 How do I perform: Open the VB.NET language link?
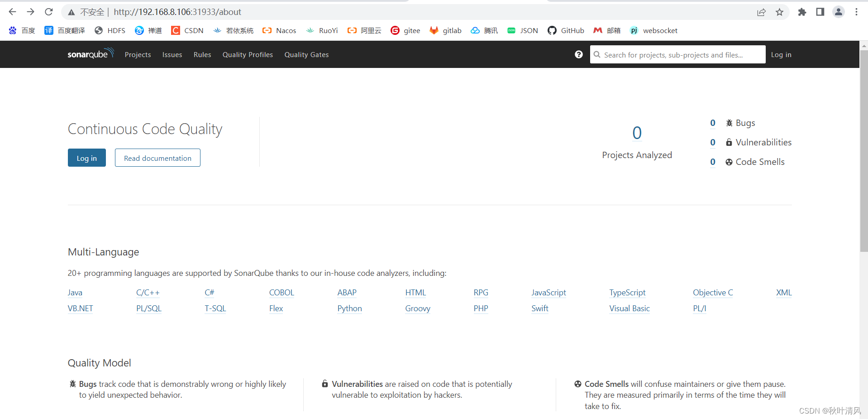point(80,308)
